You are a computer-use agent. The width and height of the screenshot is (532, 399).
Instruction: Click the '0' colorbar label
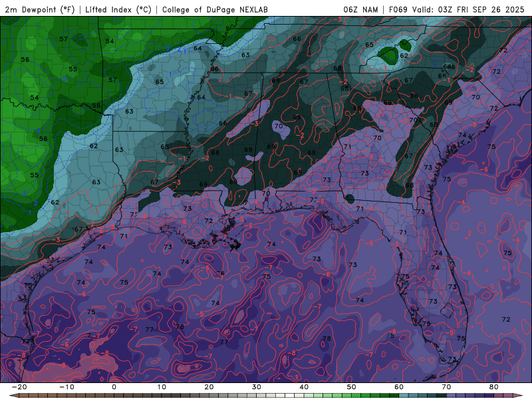click(x=114, y=387)
